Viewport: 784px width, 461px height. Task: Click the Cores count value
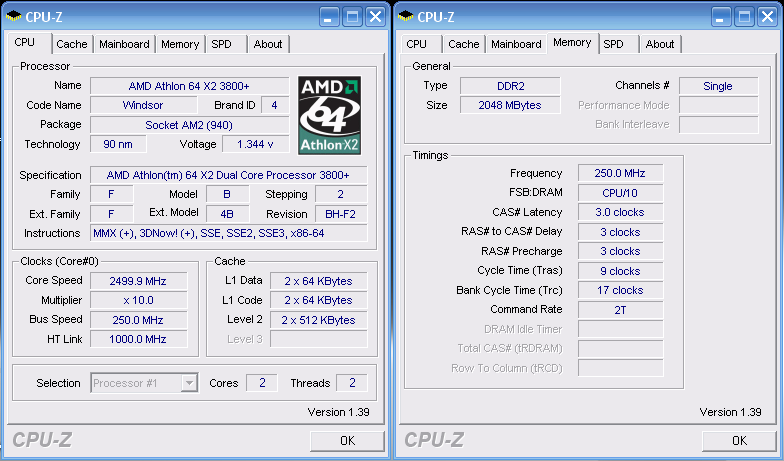pos(262,383)
